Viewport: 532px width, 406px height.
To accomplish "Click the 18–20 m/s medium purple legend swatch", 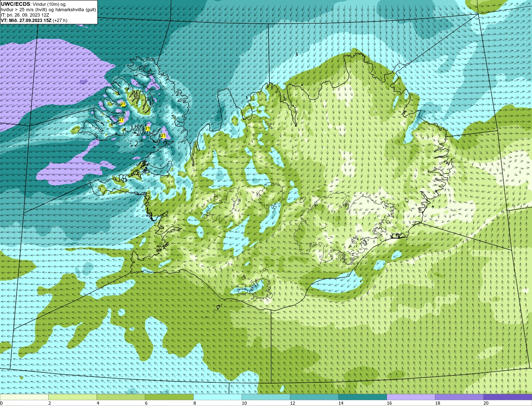I will click(x=459, y=397).
